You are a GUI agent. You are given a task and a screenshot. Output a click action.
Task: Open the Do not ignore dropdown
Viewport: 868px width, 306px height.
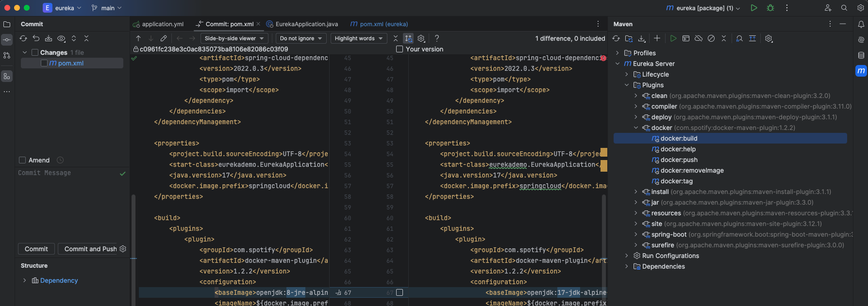[301, 38]
